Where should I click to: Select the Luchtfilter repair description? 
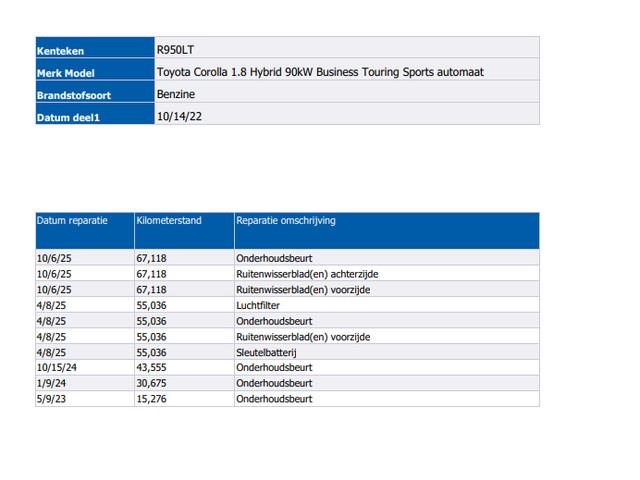click(x=258, y=305)
